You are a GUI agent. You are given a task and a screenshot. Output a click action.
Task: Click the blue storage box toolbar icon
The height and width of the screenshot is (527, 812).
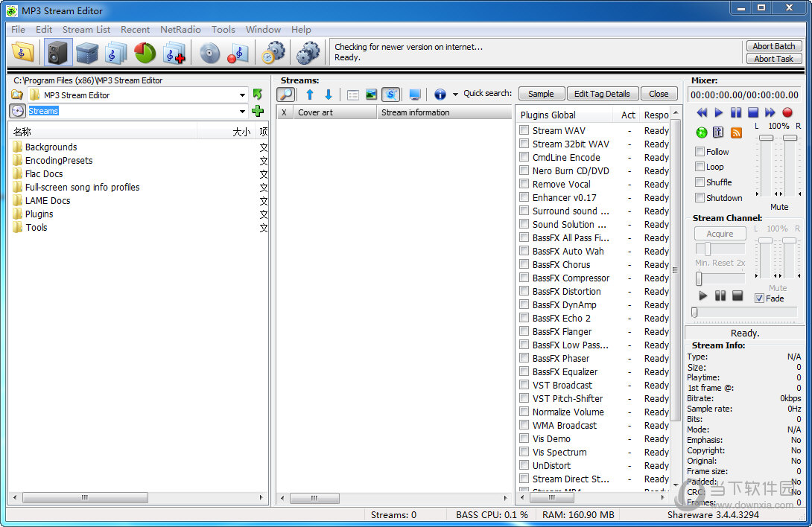(x=87, y=52)
